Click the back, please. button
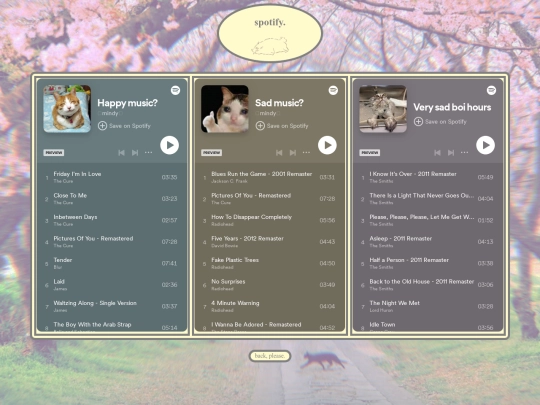540x405 pixels. (x=270, y=356)
